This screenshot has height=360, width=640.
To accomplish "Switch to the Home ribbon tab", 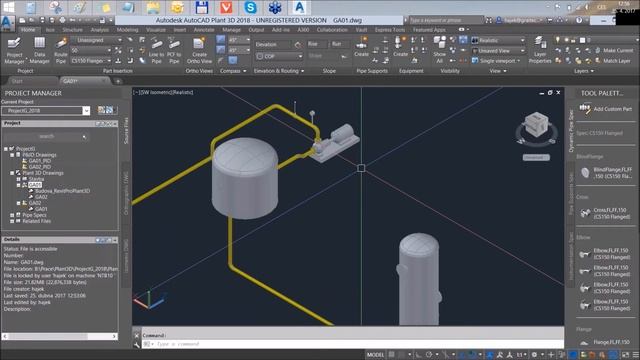I will [x=28, y=30].
